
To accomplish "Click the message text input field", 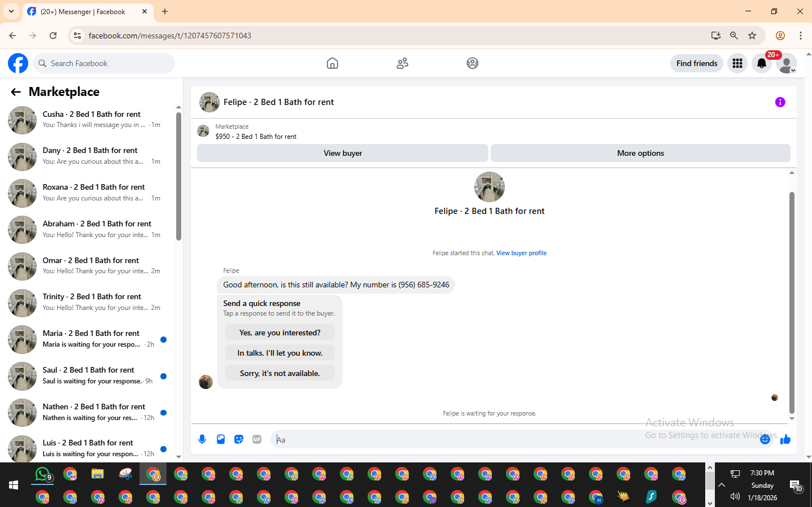I will pyautogui.click(x=514, y=439).
